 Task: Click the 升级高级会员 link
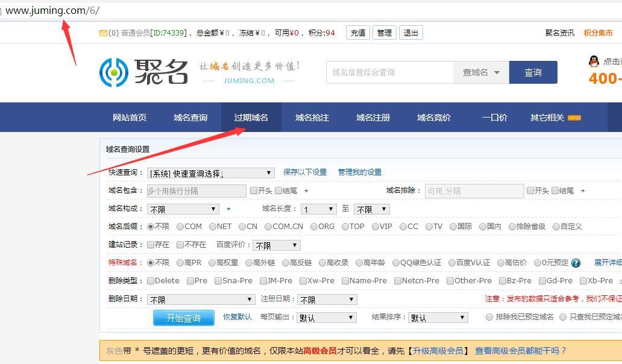point(438,351)
